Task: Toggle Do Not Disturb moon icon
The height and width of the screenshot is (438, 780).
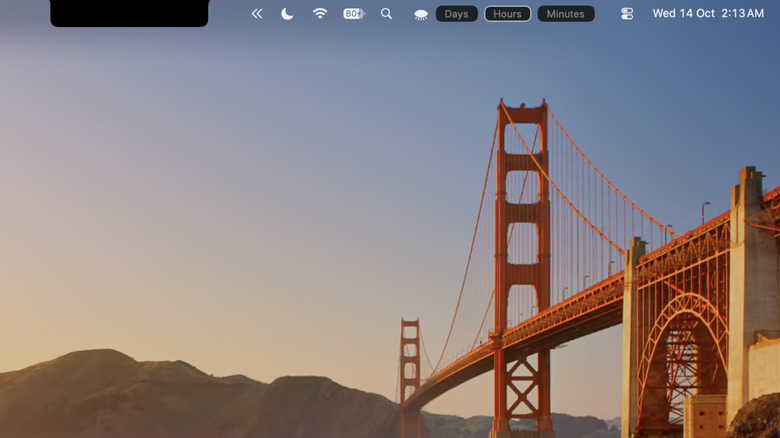Action: click(x=287, y=14)
